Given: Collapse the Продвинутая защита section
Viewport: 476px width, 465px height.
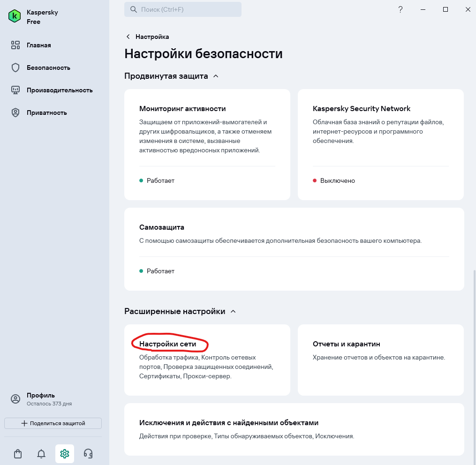Looking at the screenshot, I should point(216,76).
